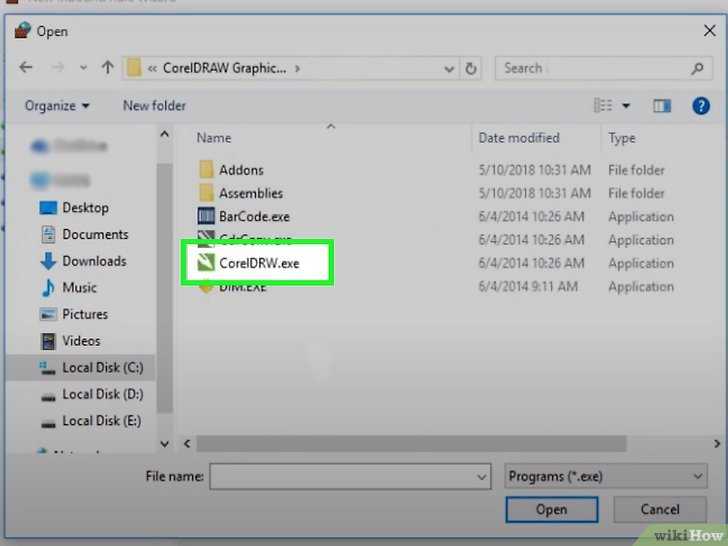Open Music in the navigation pane
Screen dimensions: 728x546
tap(79, 288)
